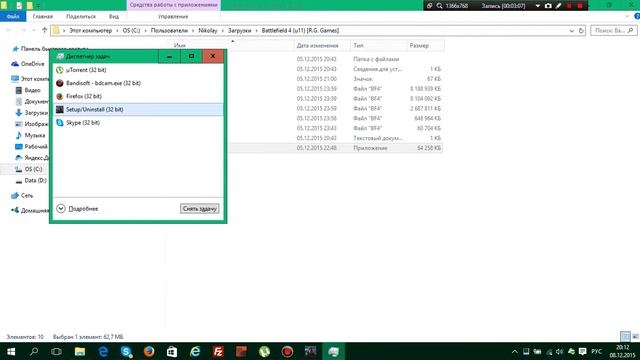640x360 pixels.
Task: Open Microsoft Edge from taskbar
Action: [x=103, y=351]
